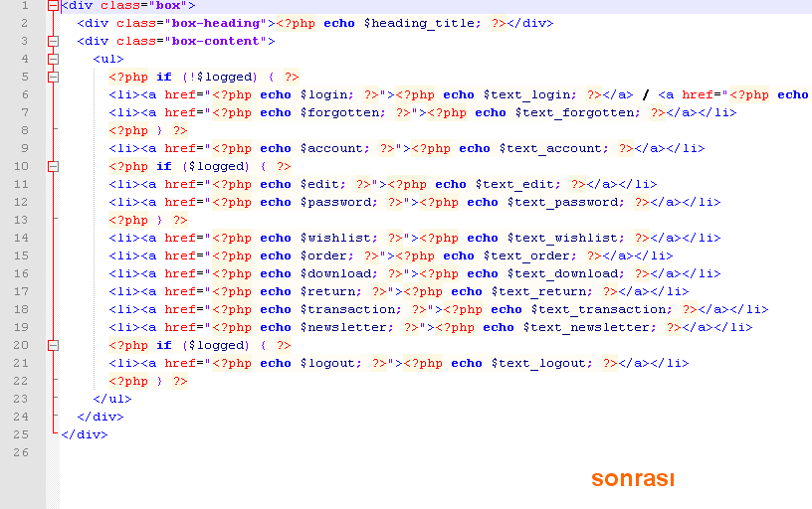Select line 9 via its line number
812x509 pixels.
22,148
